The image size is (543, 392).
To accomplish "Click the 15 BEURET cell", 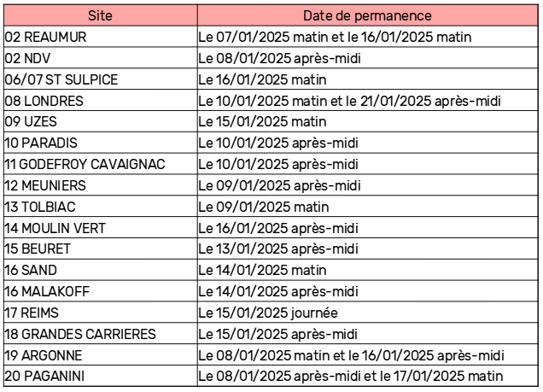I will click(101, 249).
